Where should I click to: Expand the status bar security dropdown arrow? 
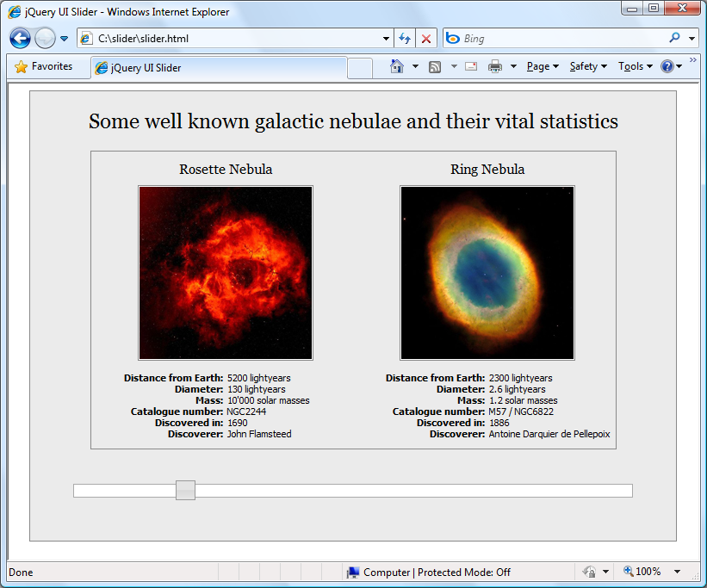click(605, 572)
